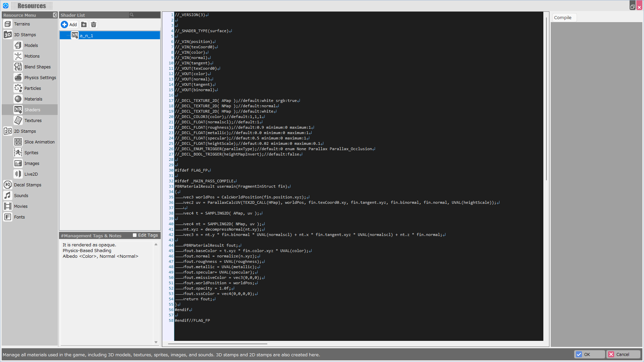The width and height of the screenshot is (644, 362).
Task: Add a new shader folder
Action: tap(84, 24)
